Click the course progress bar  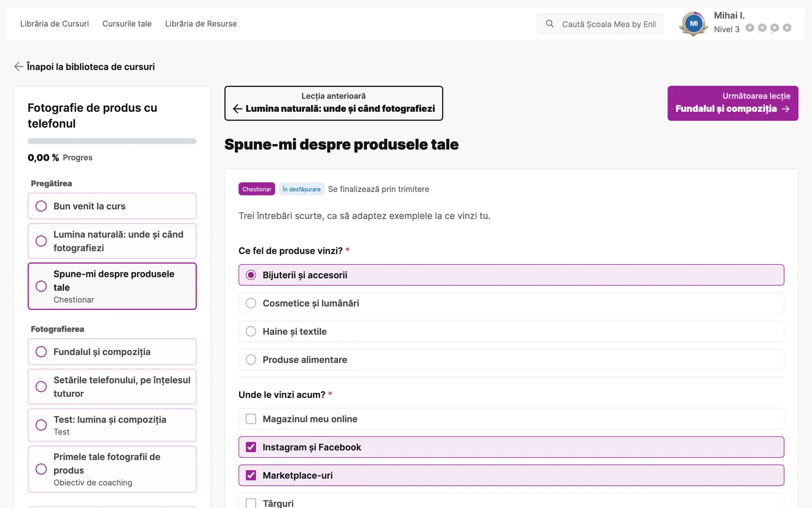112,141
